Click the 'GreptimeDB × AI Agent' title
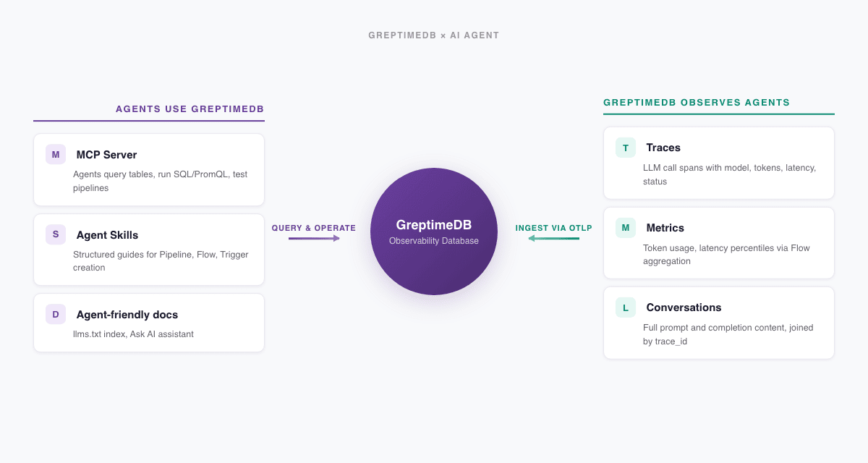Viewport: 868px width, 463px height. point(434,35)
